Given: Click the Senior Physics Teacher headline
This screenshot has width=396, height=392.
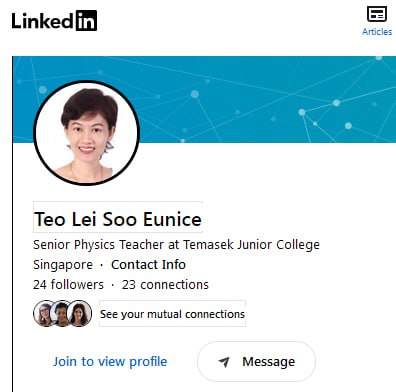Looking at the screenshot, I should 176,245.
